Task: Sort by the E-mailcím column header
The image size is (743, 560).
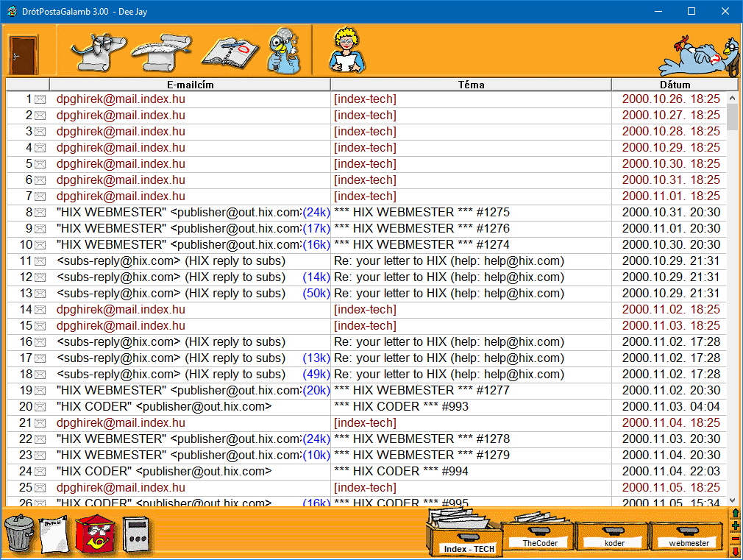Action: (190, 85)
